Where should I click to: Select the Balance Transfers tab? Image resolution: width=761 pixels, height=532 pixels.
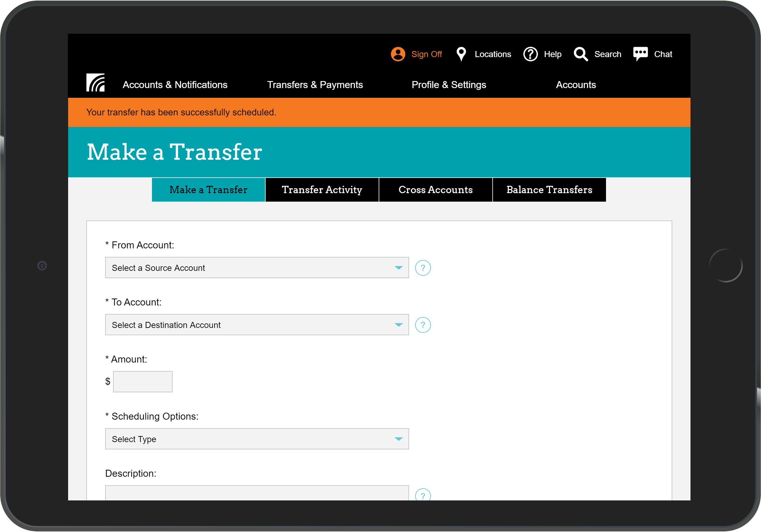click(549, 189)
